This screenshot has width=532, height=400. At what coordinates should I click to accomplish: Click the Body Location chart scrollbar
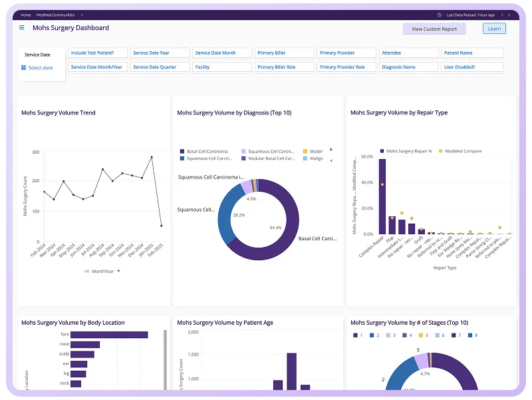coord(165,359)
